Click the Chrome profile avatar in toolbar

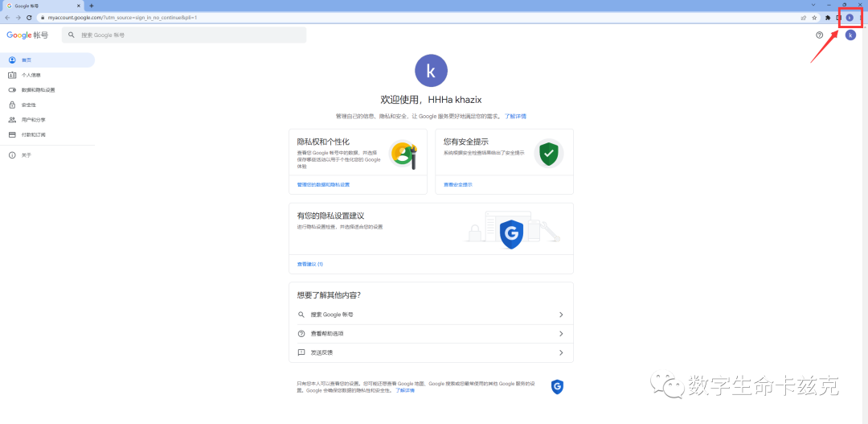850,18
